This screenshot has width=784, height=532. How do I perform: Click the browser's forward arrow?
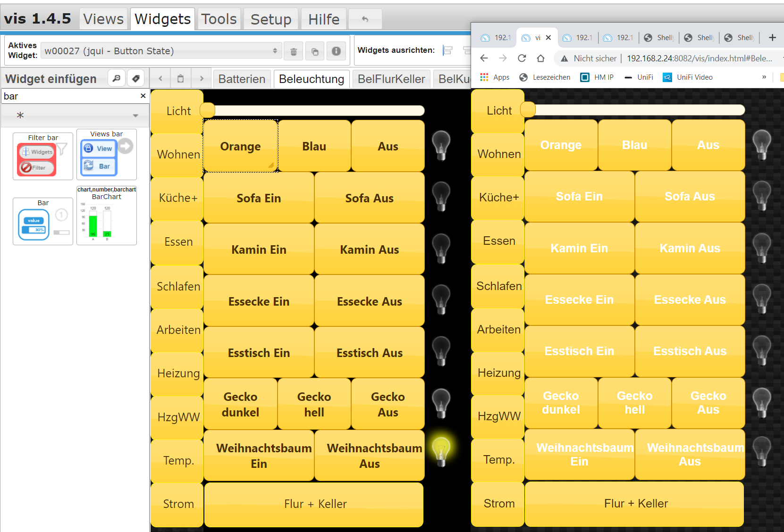pyautogui.click(x=503, y=58)
